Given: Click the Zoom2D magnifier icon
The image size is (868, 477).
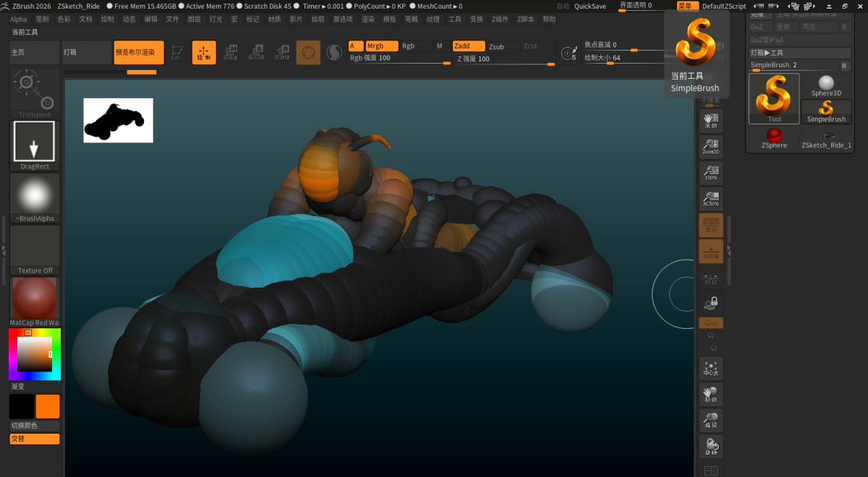Looking at the screenshot, I should [711, 147].
